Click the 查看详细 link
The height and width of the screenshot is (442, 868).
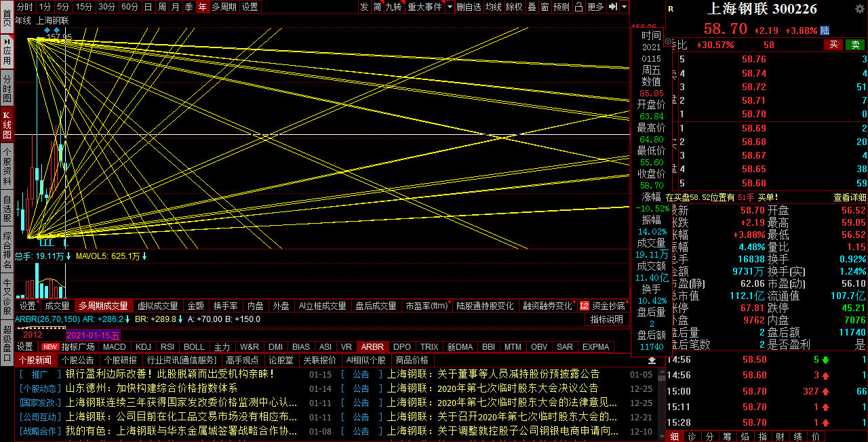point(850,197)
